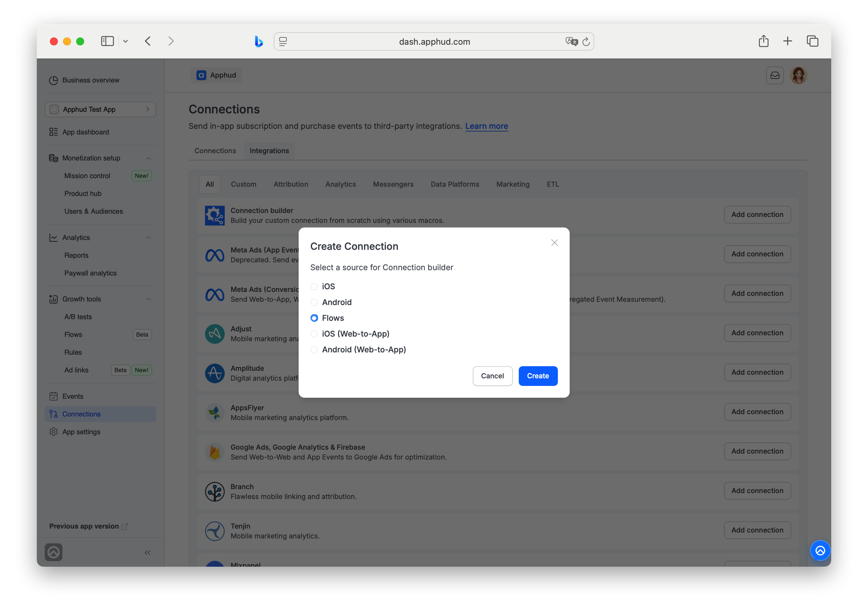Open the Learn more link
868x616 pixels.
pos(486,126)
